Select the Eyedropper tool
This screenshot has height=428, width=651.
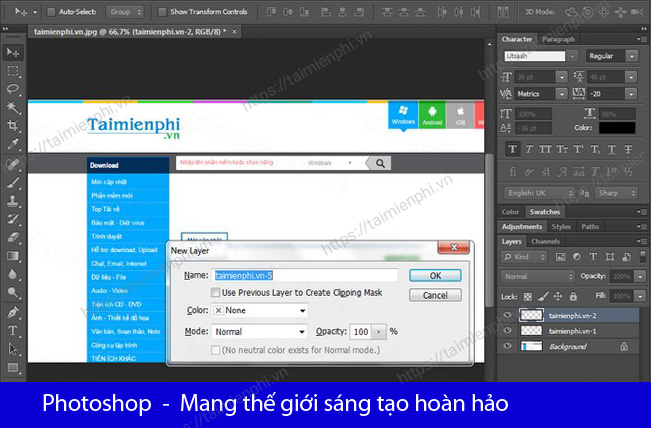click(13, 144)
